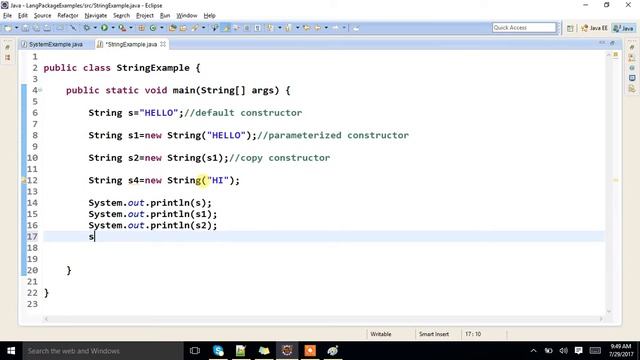Click the Last Edit Location icon
The height and width of the screenshot is (360, 640).
point(306,28)
